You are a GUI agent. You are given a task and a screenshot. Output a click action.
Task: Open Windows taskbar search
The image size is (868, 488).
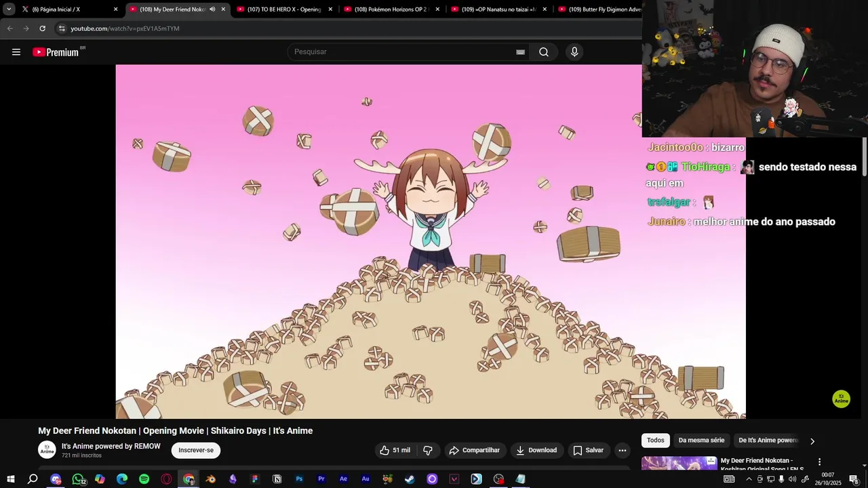33,479
